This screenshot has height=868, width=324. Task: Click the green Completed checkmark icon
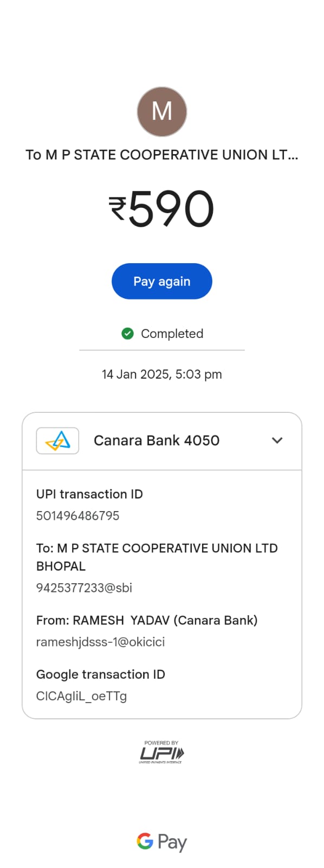click(x=127, y=334)
